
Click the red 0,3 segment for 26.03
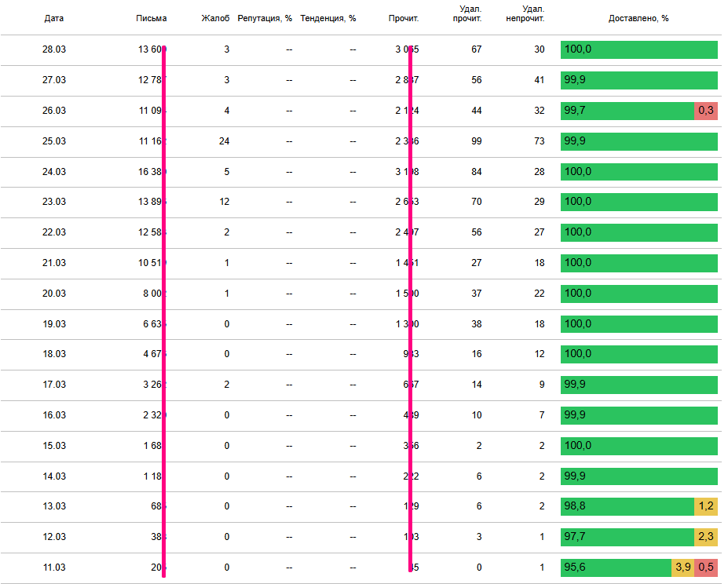pos(706,111)
